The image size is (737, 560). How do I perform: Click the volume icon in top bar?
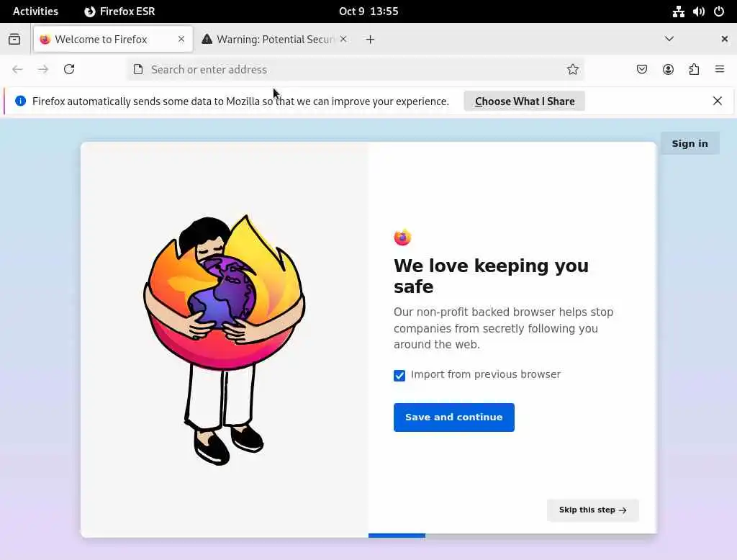(698, 12)
